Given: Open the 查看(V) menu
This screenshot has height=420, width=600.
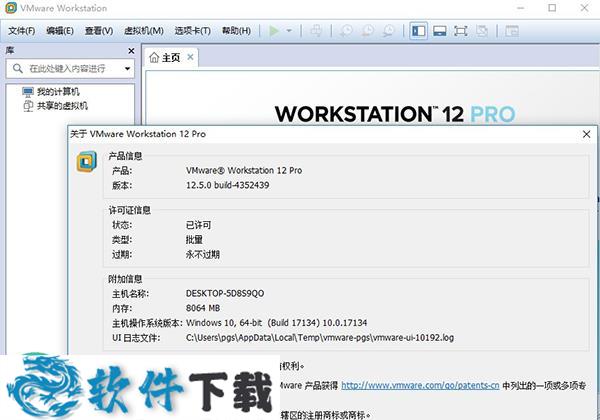Looking at the screenshot, I should click(99, 31).
